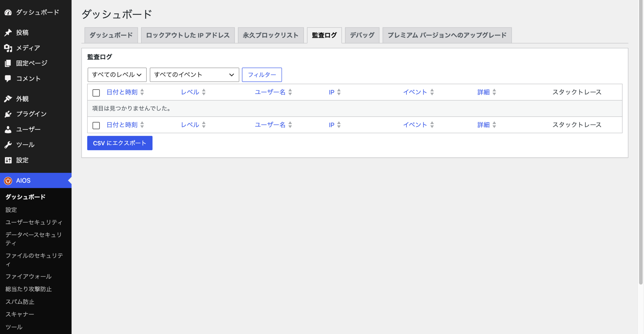Click the IP header link in footer row
Screen dimensions: 644x334
(x=332, y=125)
